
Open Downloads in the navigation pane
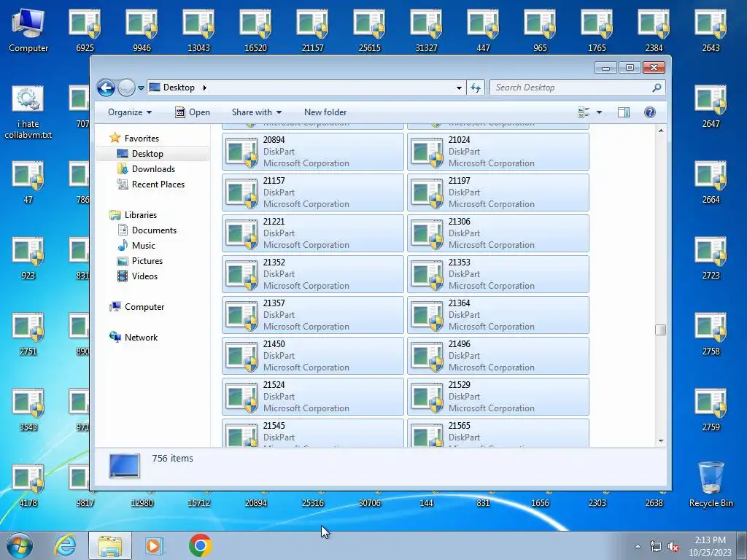pyautogui.click(x=153, y=169)
